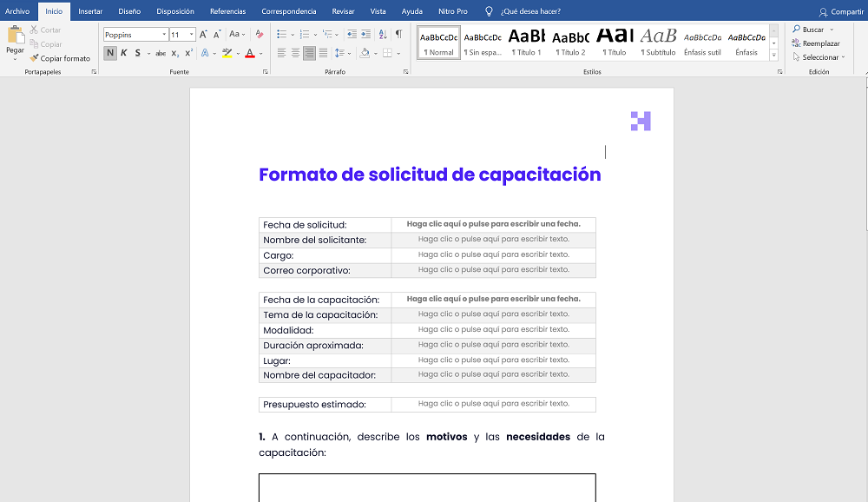Open the highlight color dropdown arrow
The height and width of the screenshot is (502, 868).
[x=239, y=53]
